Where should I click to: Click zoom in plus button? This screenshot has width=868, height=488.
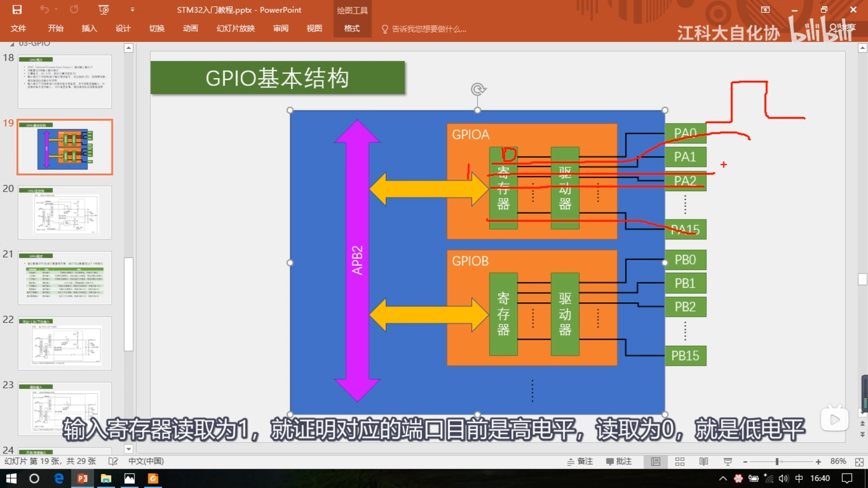[x=818, y=462]
